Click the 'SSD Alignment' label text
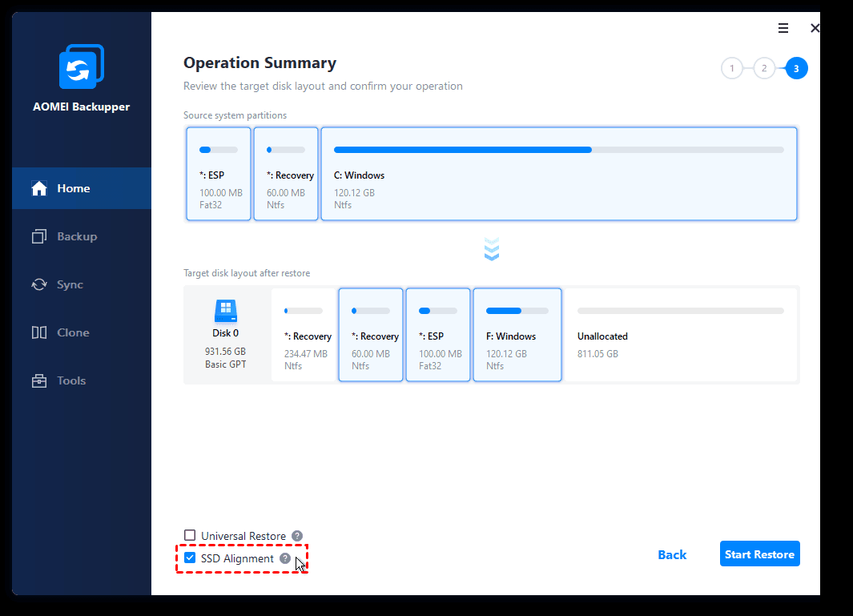 pyautogui.click(x=237, y=558)
